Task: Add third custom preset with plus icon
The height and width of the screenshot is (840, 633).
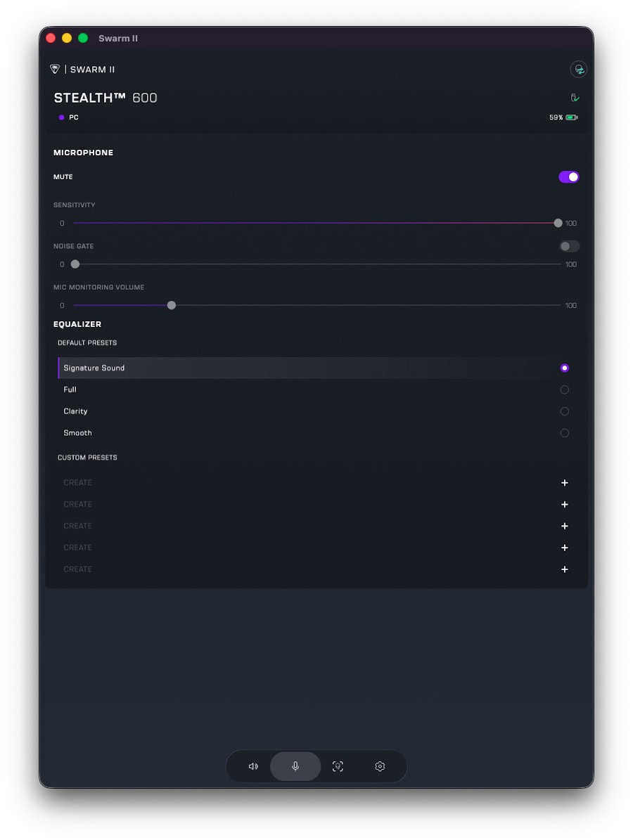Action: (564, 526)
